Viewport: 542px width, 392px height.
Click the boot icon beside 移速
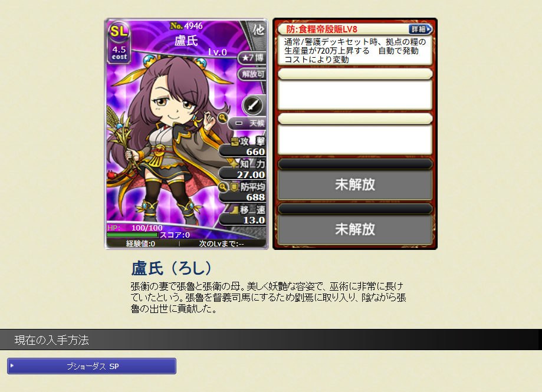coord(234,210)
